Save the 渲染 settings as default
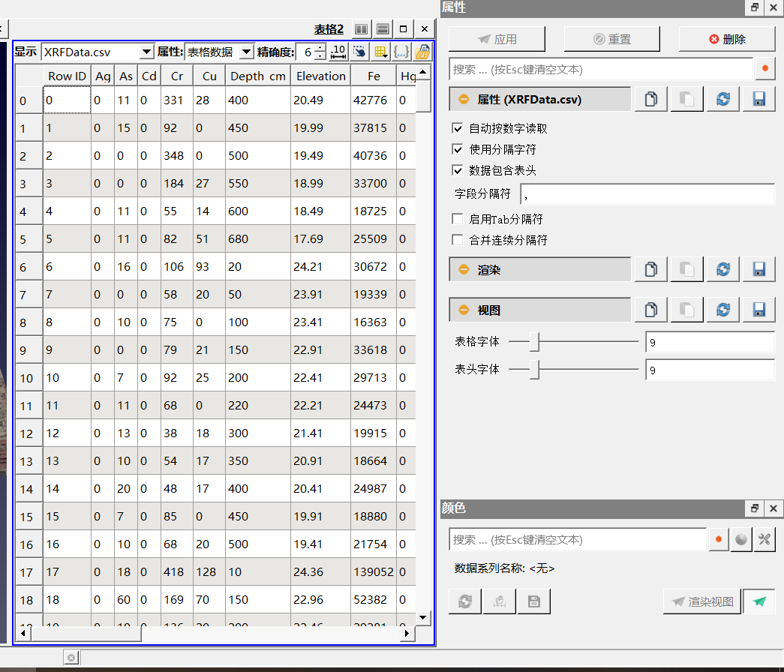 [759, 269]
